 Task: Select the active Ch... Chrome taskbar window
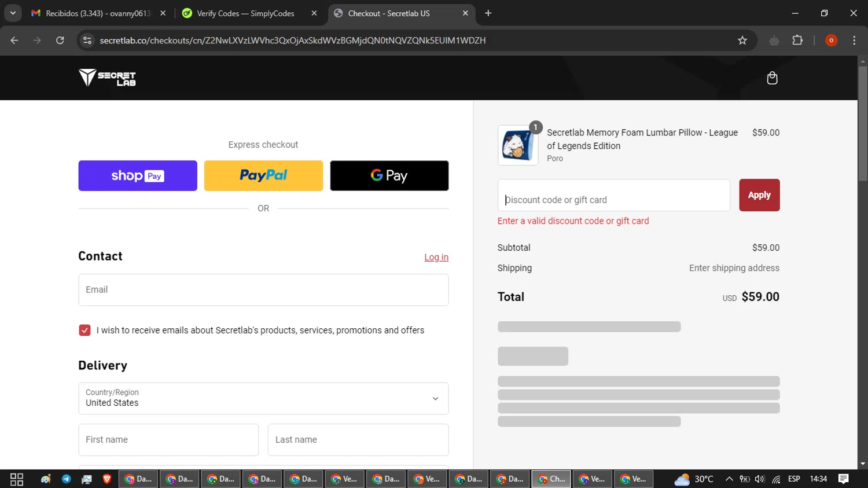(551, 479)
